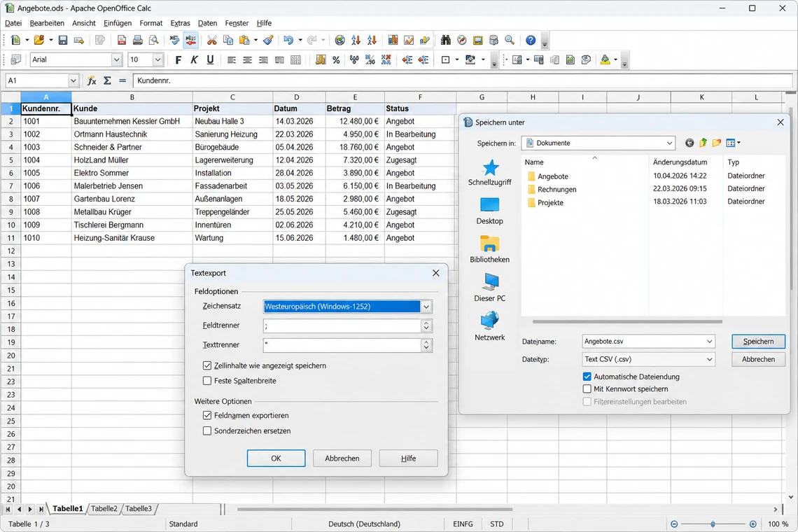This screenshot has height=532, width=798.
Task: Click Abbrechen in the Textexport dialog
Action: pyautogui.click(x=342, y=458)
